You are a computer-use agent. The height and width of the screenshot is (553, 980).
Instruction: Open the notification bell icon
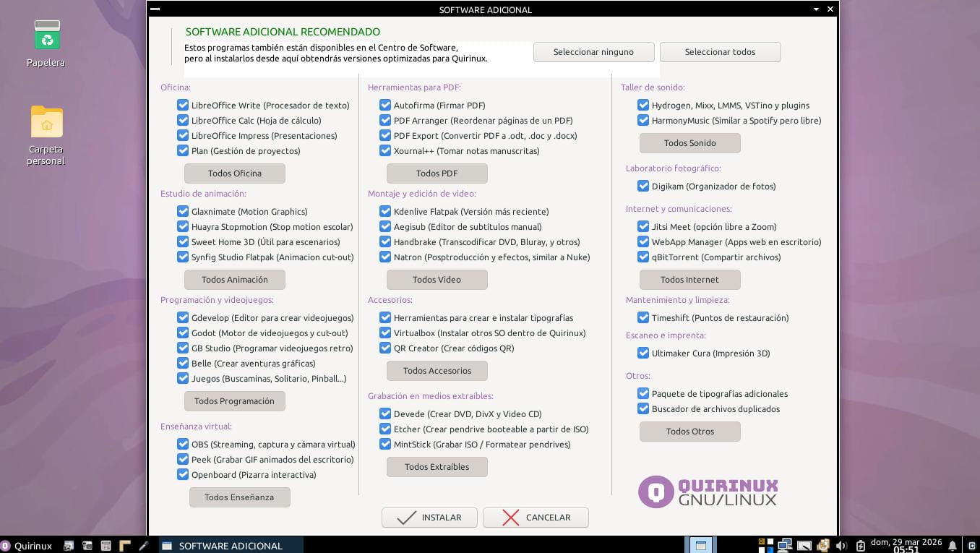click(953, 546)
